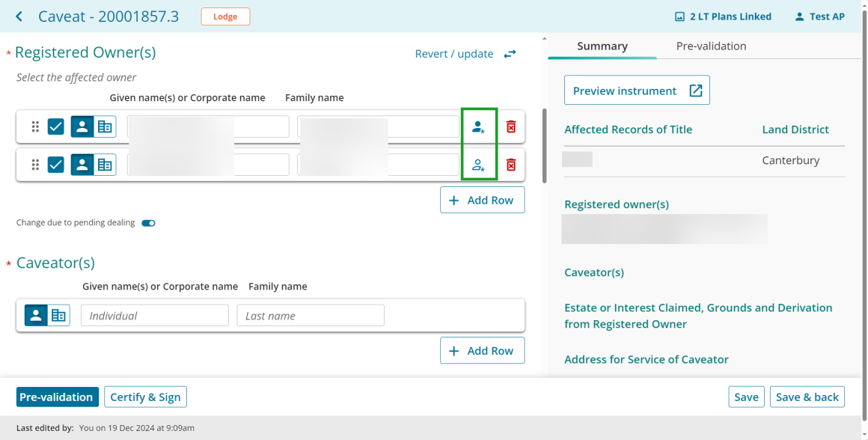Toggle Change due to pending dealing switch
868x440 pixels.
(148, 223)
